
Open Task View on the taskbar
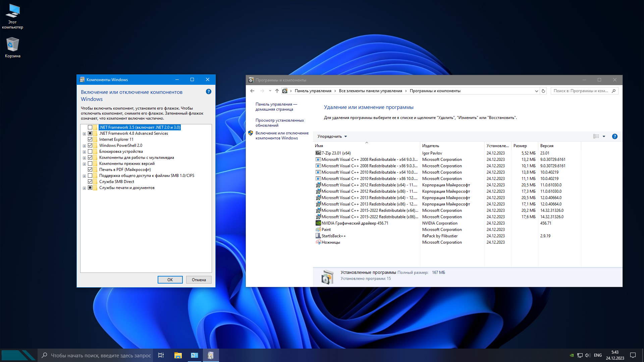[x=161, y=355]
